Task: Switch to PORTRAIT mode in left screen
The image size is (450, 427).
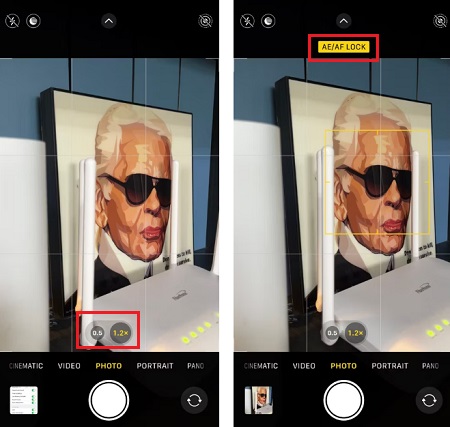Action: [155, 366]
